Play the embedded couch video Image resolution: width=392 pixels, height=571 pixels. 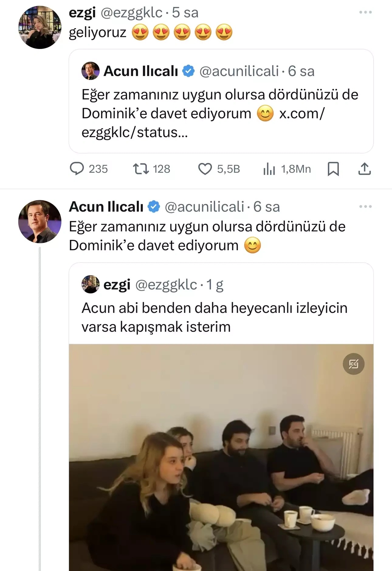(x=221, y=456)
